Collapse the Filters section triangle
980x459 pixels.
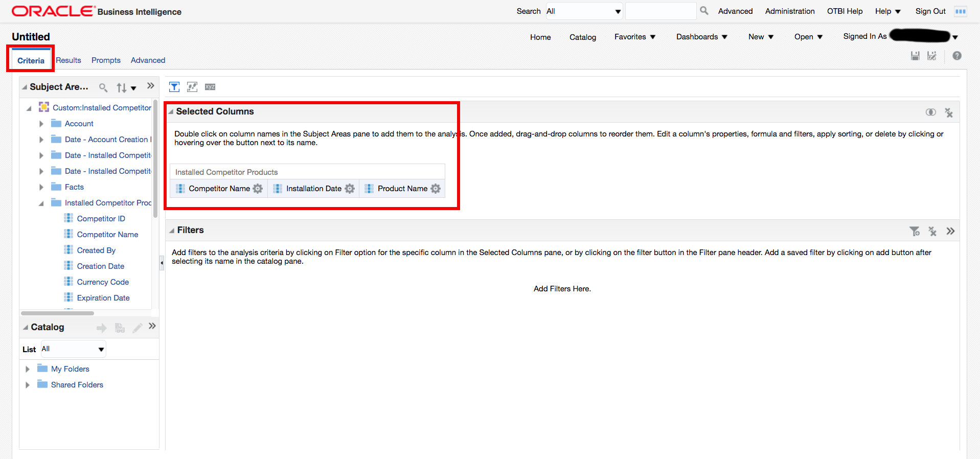[x=172, y=231]
